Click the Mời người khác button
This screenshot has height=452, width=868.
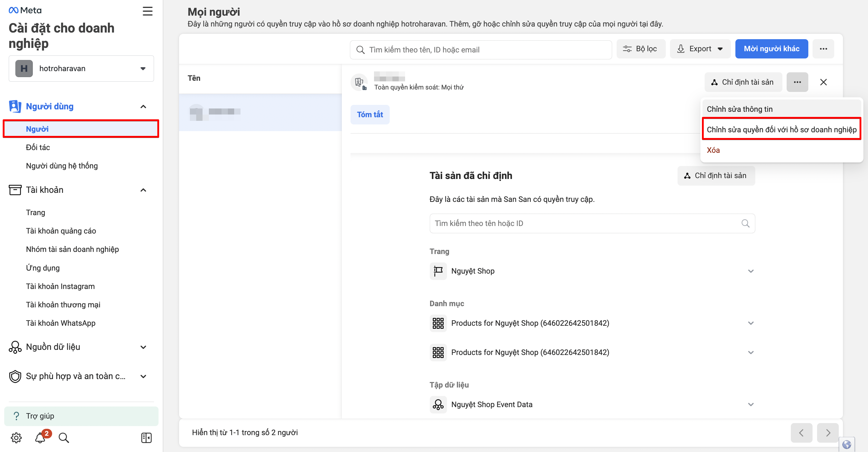click(x=771, y=49)
